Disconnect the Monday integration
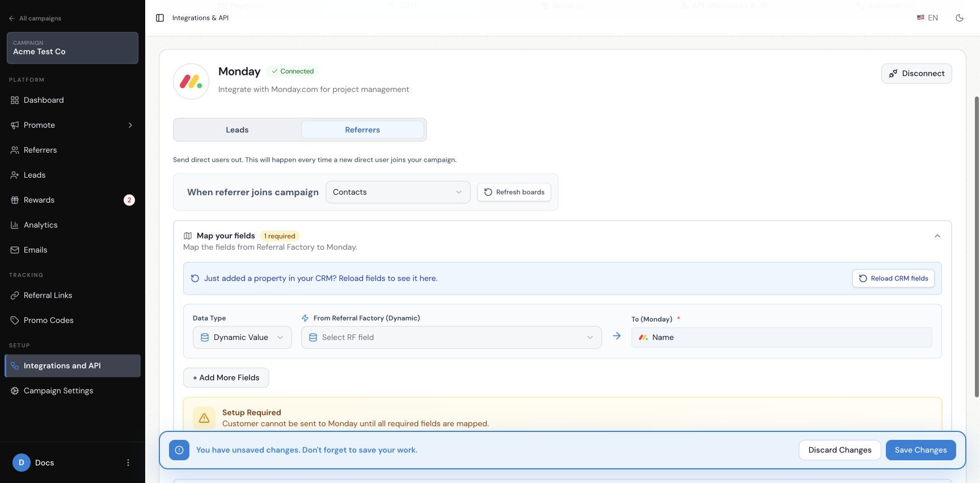The height and width of the screenshot is (483, 980). point(916,73)
